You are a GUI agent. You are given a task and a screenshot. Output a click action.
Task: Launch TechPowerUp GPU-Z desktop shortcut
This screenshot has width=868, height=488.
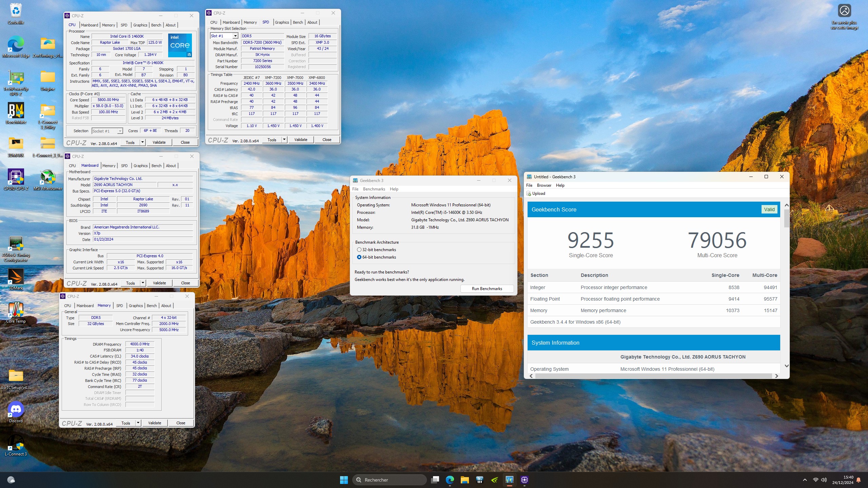pyautogui.click(x=16, y=82)
